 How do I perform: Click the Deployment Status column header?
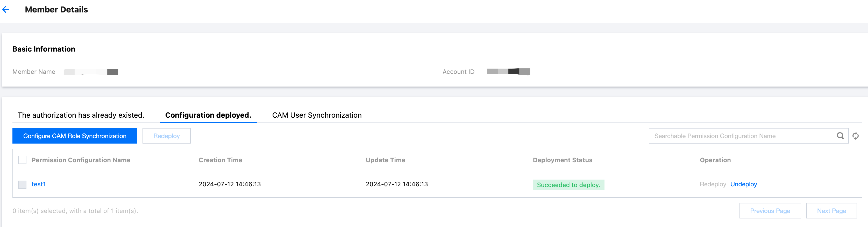click(562, 160)
